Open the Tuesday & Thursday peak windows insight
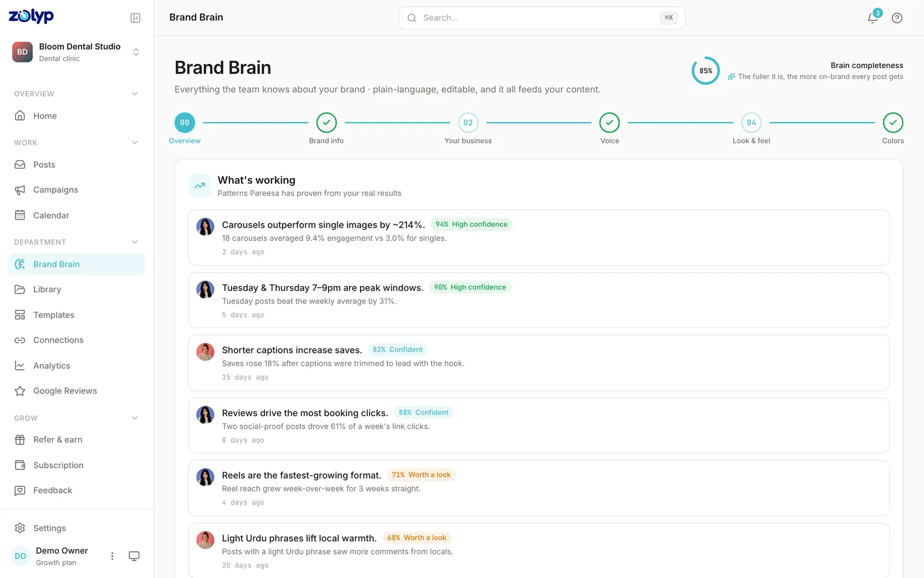The image size is (924, 578). pyautogui.click(x=539, y=301)
